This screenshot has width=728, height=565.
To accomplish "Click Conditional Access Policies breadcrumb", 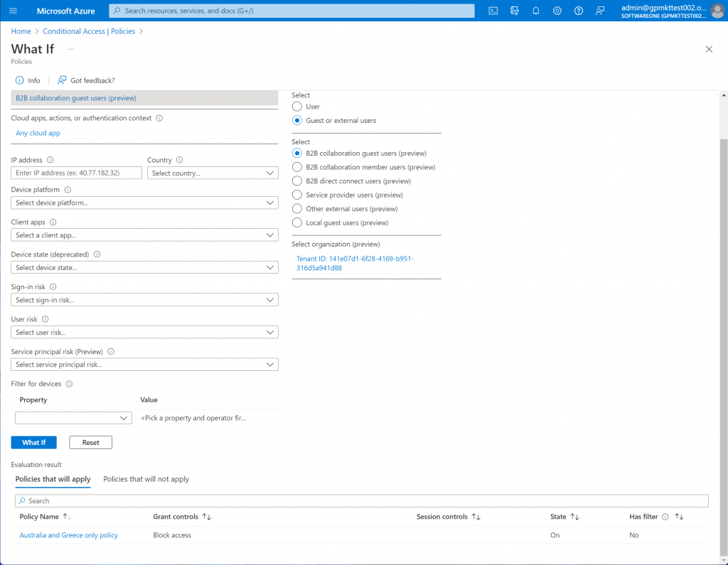I will [x=89, y=31].
